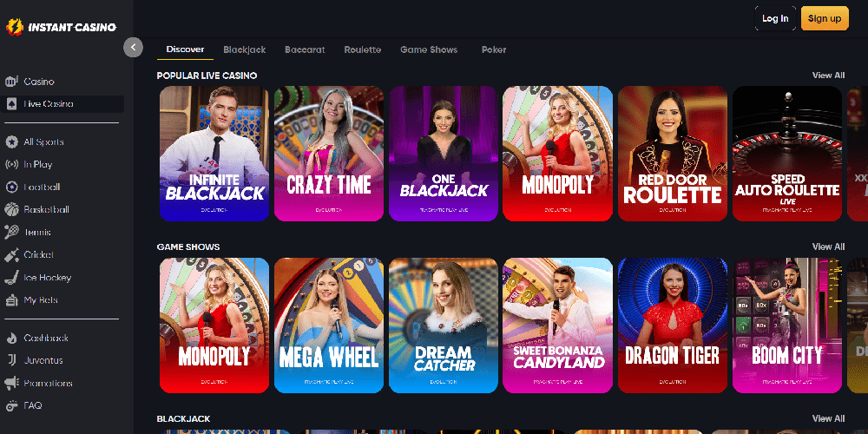868x434 pixels.
Task: Select the Tennis racket icon
Action: (x=11, y=232)
